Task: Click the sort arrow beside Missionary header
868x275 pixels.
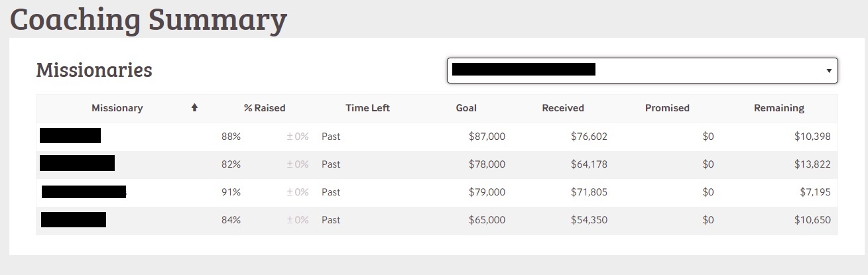Action: [194, 108]
